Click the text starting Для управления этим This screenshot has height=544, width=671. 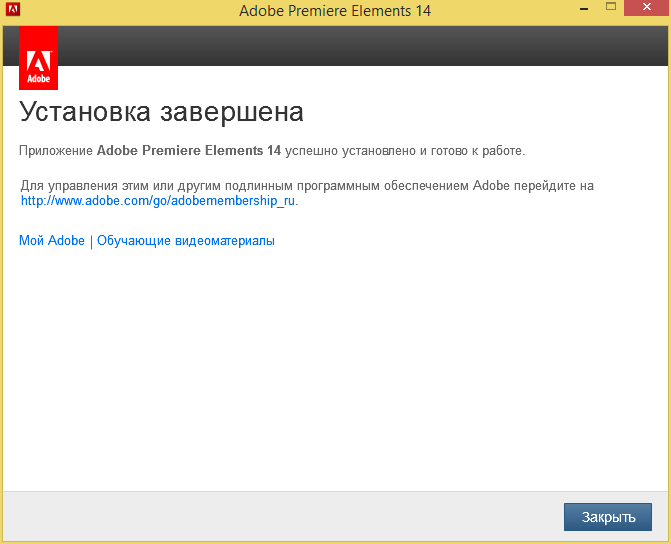(x=307, y=193)
